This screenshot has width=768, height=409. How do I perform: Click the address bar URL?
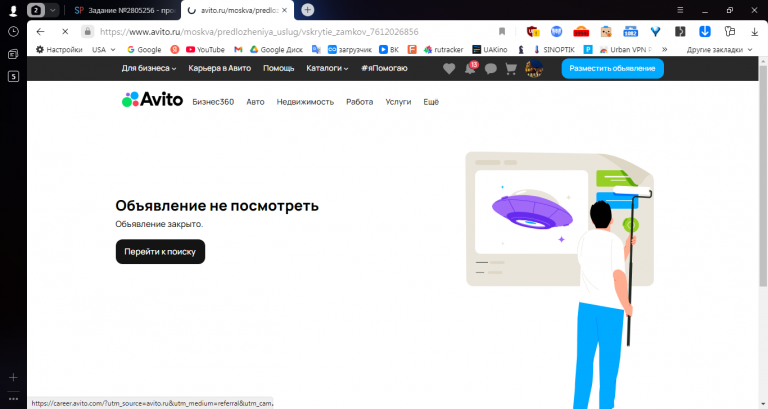tap(259, 32)
